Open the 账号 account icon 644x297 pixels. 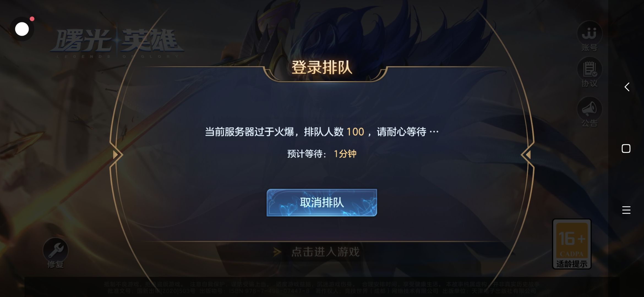pos(589,36)
